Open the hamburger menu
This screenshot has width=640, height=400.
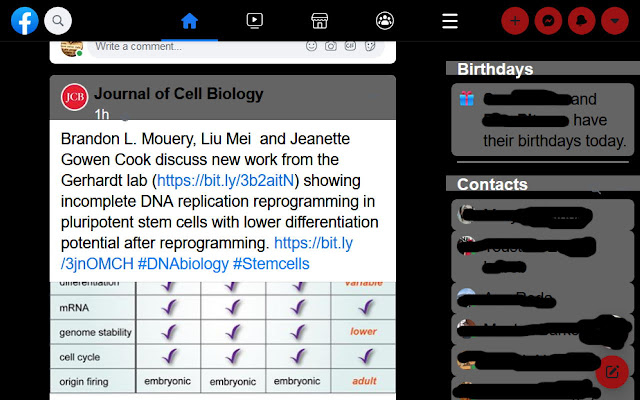[450, 21]
